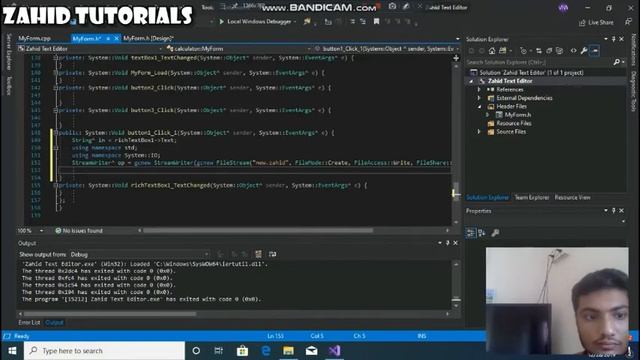Open Visual Studio icon on the taskbar
640x360 pixels.
click(x=334, y=351)
